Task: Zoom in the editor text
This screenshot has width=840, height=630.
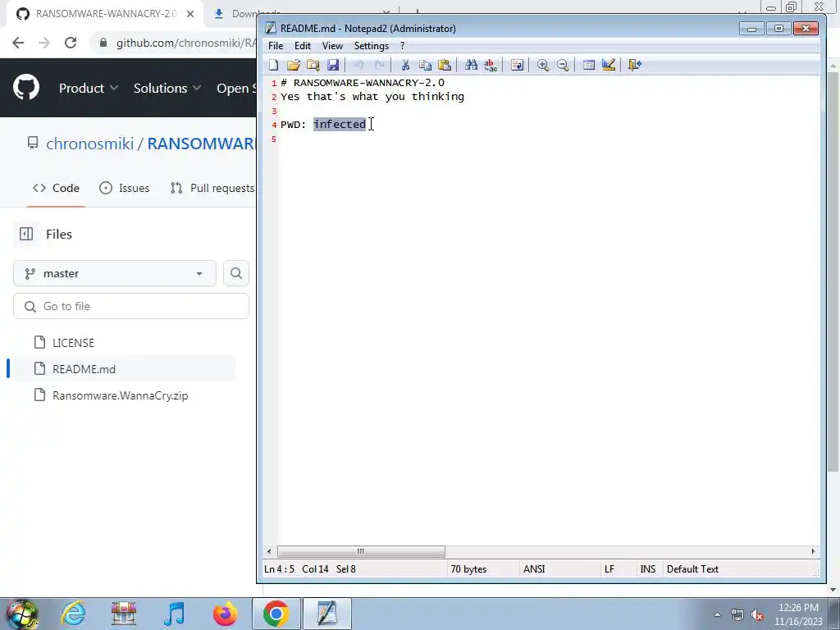Action: click(x=543, y=66)
